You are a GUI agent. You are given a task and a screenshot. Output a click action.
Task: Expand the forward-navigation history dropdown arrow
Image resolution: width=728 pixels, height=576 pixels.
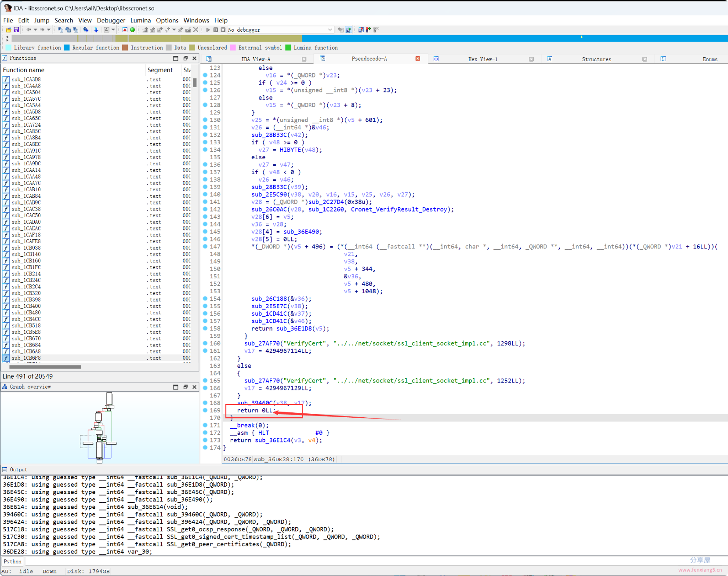point(48,30)
